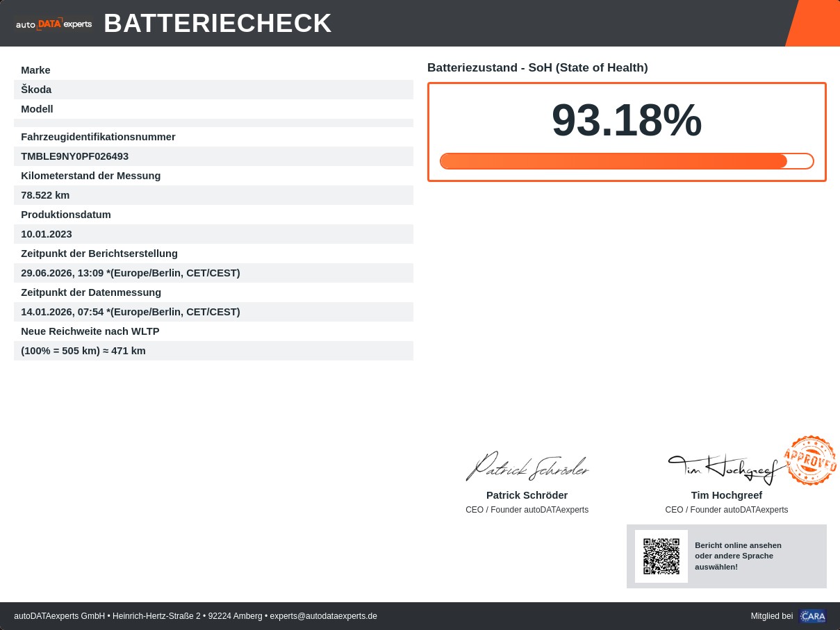Select the vehicle ID TMBLE9NY0PF026493
Screen dimensions: 840x630
75,156
